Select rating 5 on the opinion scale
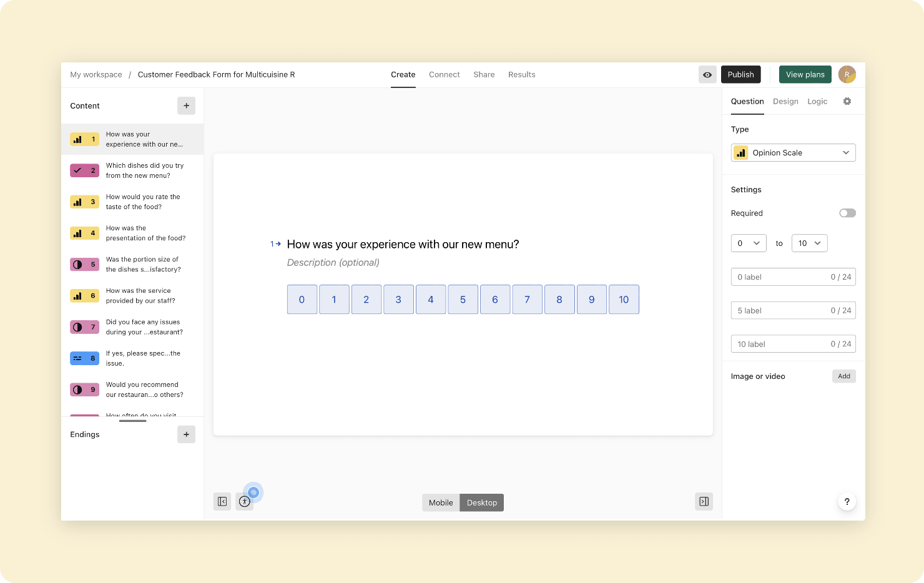The image size is (924, 583). pyautogui.click(x=463, y=299)
